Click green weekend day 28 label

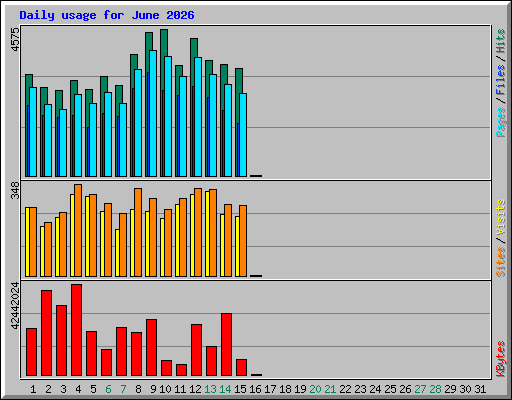click(x=435, y=389)
